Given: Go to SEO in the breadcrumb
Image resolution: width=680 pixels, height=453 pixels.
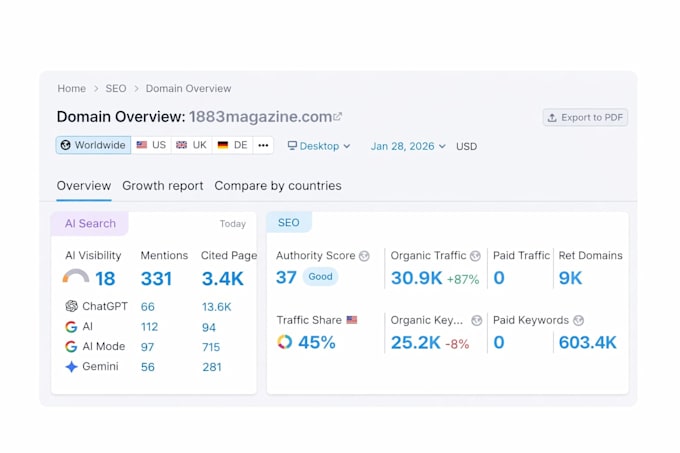Looking at the screenshot, I should tap(116, 88).
